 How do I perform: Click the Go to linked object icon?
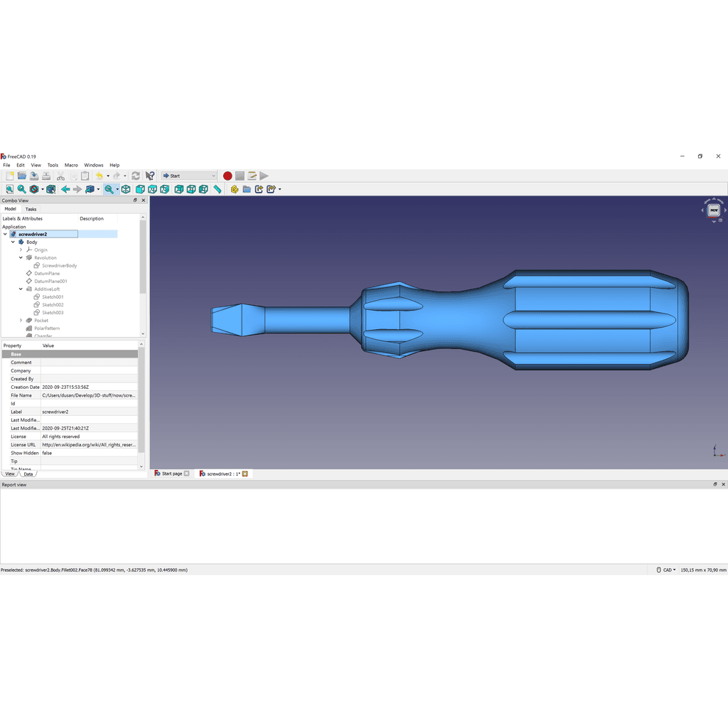point(90,189)
